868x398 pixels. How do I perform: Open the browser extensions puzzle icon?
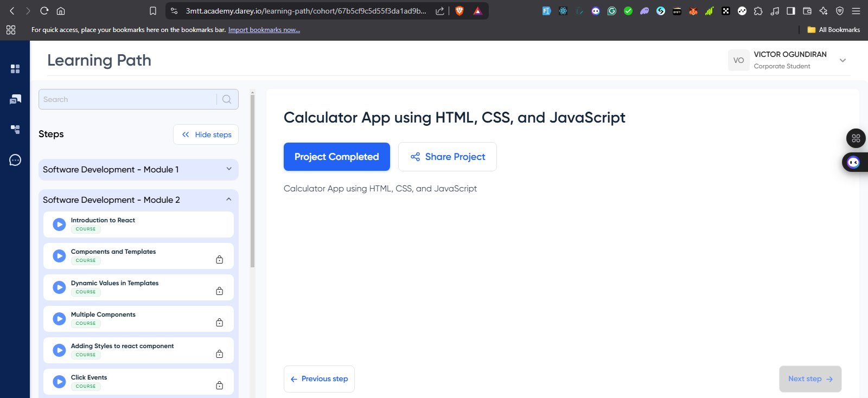758,11
